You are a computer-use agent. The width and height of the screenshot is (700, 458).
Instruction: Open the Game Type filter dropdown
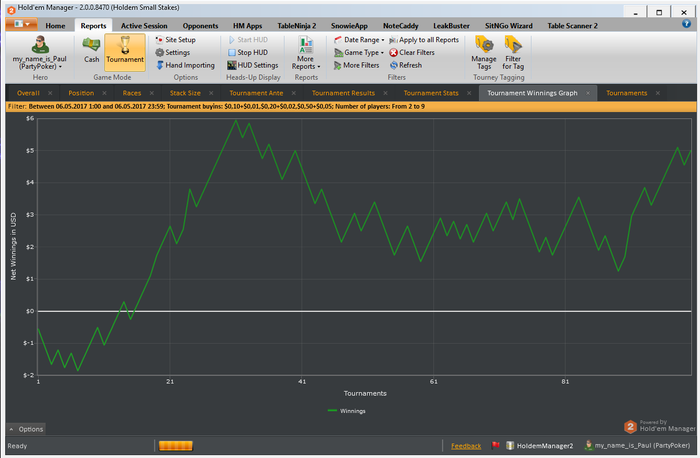(x=359, y=52)
